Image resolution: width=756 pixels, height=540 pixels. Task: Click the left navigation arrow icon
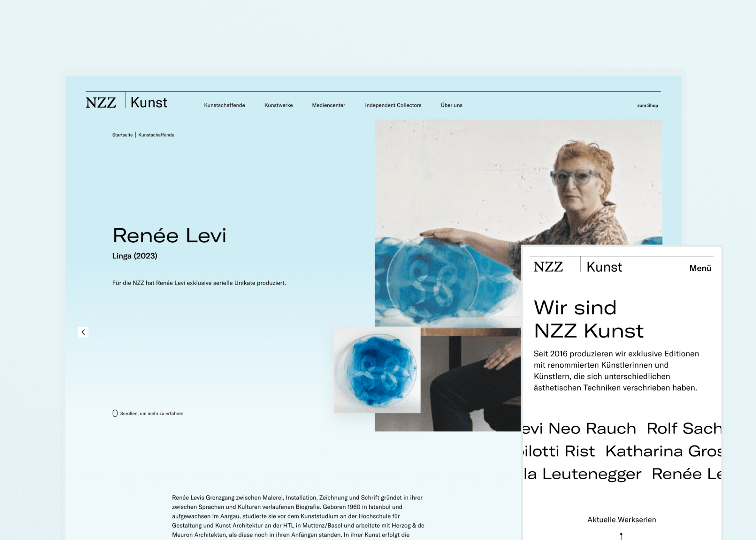pos(83,332)
